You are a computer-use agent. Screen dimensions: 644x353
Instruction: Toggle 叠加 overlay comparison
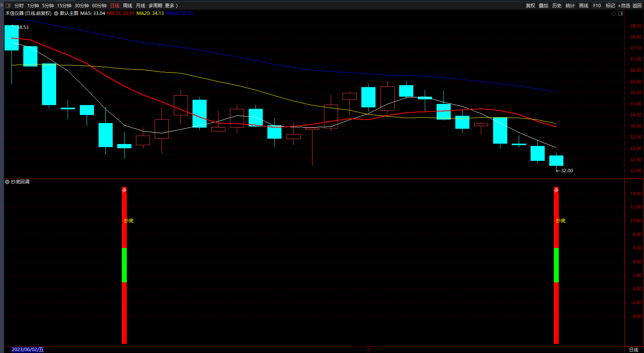pos(544,5)
